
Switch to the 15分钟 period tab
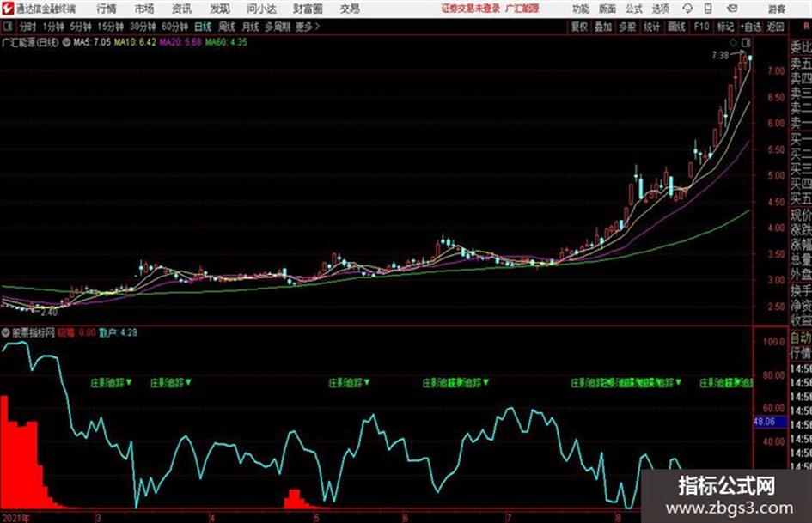coord(110,27)
